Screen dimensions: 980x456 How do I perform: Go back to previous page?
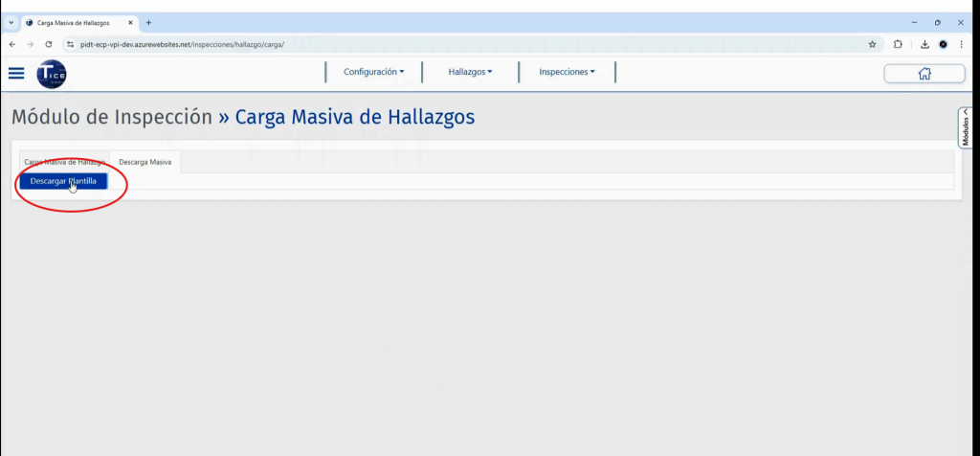pyautogui.click(x=11, y=44)
